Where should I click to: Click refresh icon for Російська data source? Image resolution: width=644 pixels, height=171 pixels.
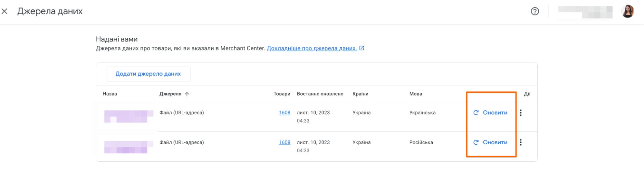pos(476,142)
